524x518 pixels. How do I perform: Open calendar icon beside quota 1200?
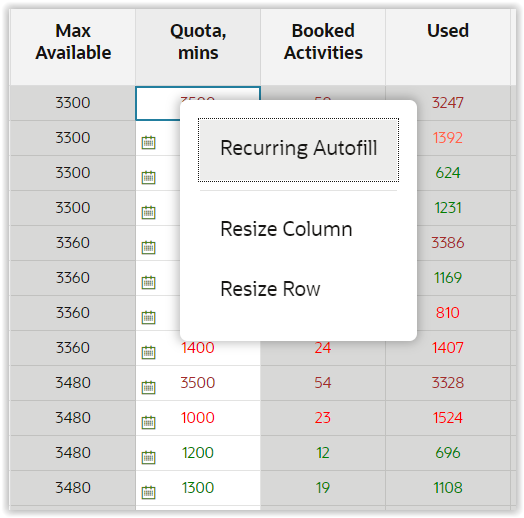pos(148,458)
